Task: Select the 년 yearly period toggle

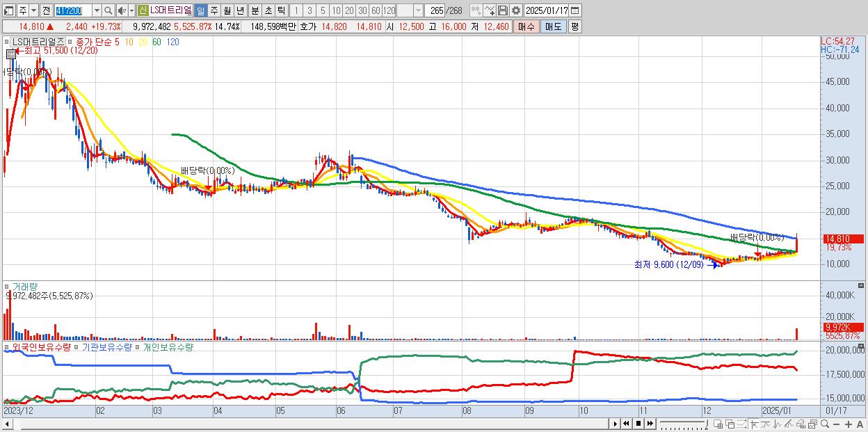Action: [x=240, y=10]
